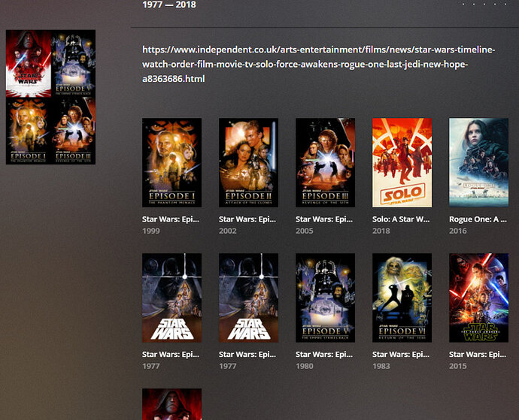This screenshot has width=519, height=420.
Task: Open the Episode VI Return of the Jedi poster
Action: click(402, 298)
